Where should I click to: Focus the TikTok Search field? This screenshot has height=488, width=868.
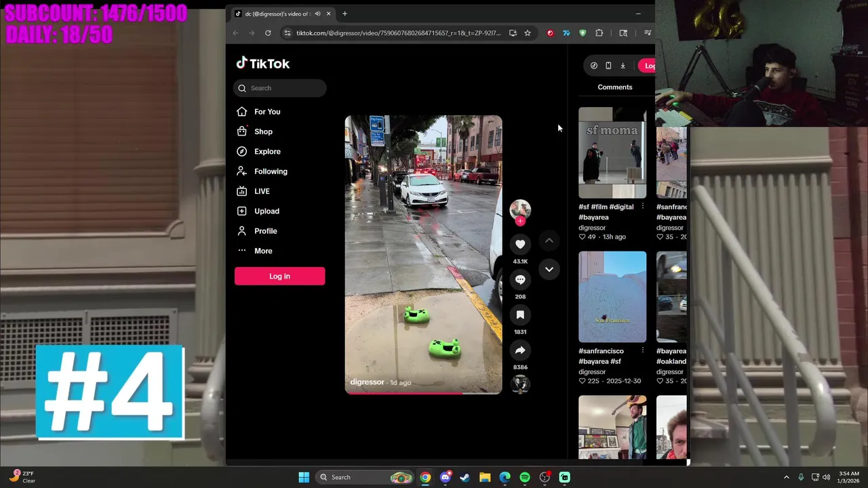[x=280, y=88]
